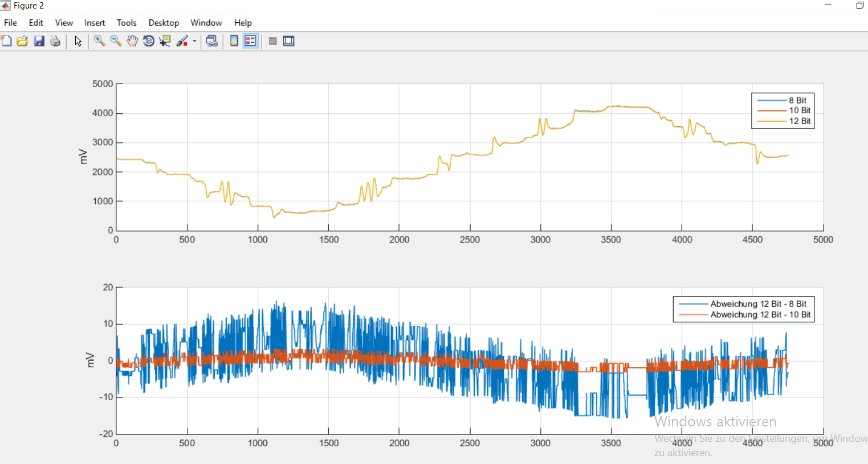The height and width of the screenshot is (464, 868).
Task: Activate the Pan hand tool
Action: pyautogui.click(x=132, y=41)
